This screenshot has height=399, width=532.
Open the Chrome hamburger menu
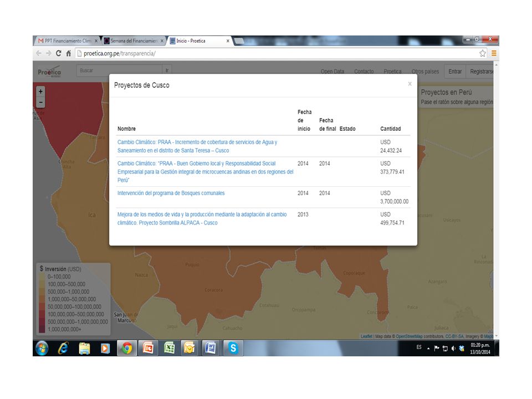[x=494, y=53]
